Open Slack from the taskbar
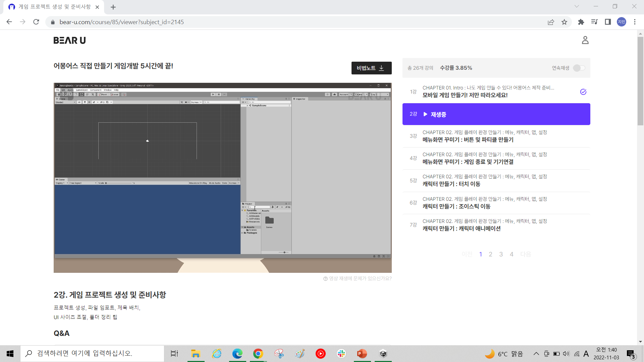Image resolution: width=644 pixels, height=362 pixels. coord(341,354)
